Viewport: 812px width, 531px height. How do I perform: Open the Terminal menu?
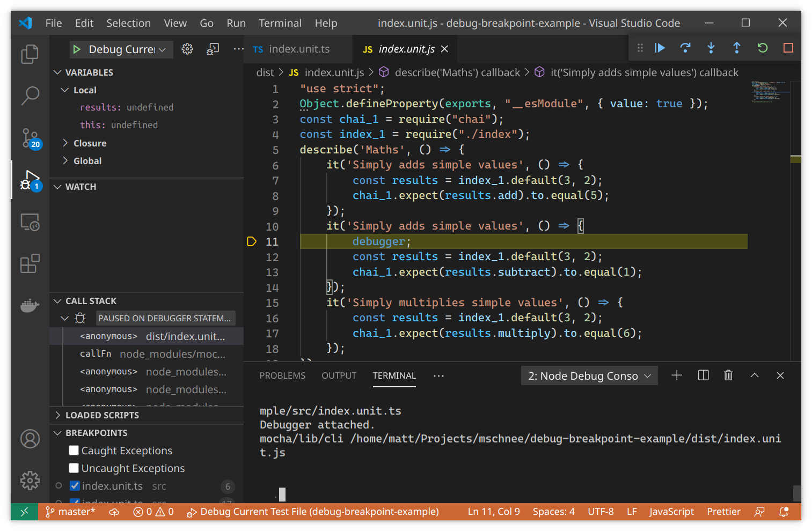click(280, 23)
